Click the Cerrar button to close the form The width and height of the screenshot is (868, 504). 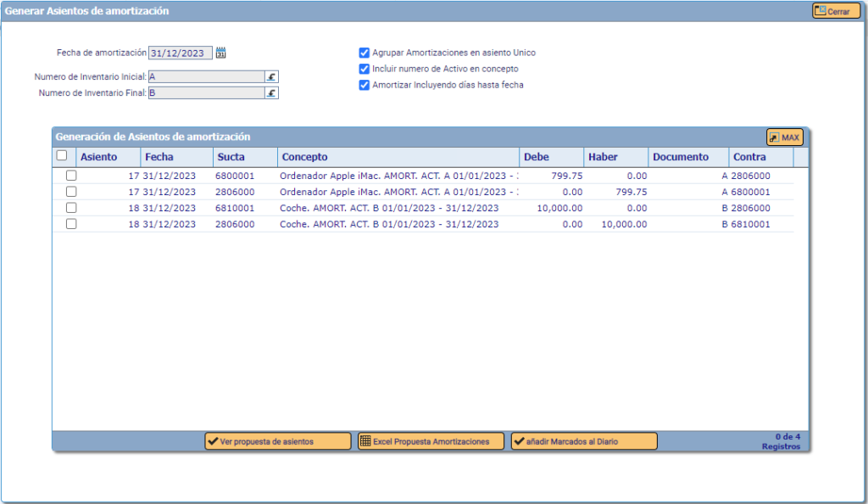(836, 12)
